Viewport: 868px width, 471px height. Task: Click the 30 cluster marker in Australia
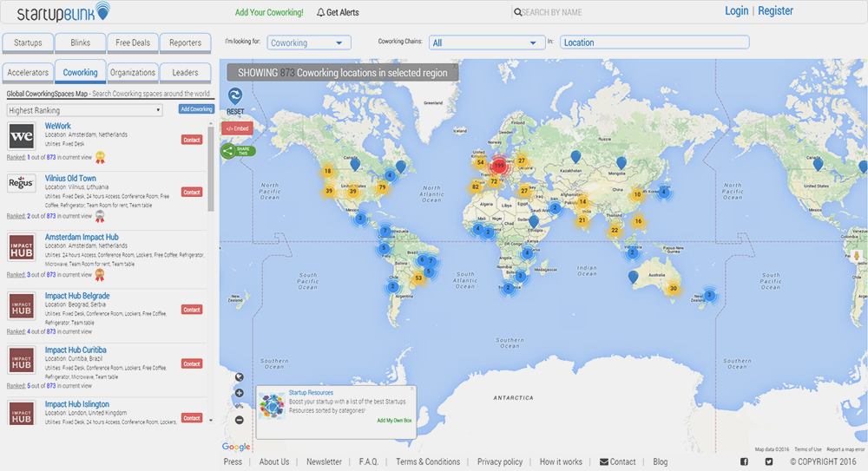pos(674,288)
